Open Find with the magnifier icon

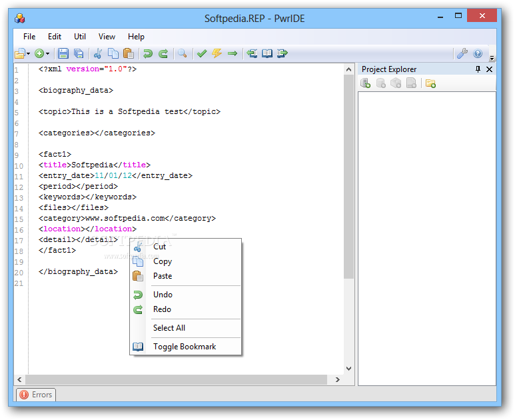pyautogui.click(x=183, y=53)
